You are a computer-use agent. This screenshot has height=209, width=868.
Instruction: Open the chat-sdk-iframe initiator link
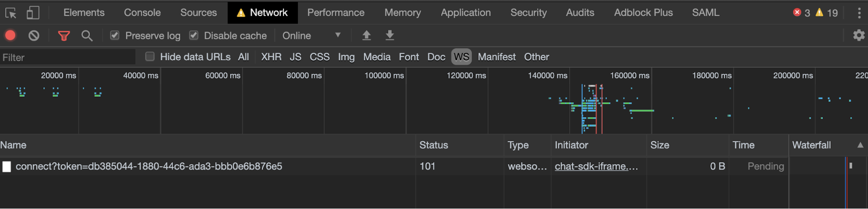[596, 166]
